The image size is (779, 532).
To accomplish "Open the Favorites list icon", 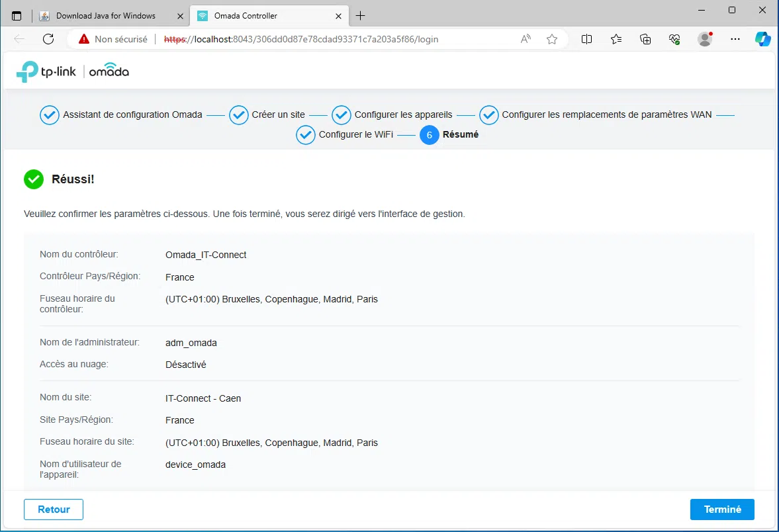I will pyautogui.click(x=616, y=39).
